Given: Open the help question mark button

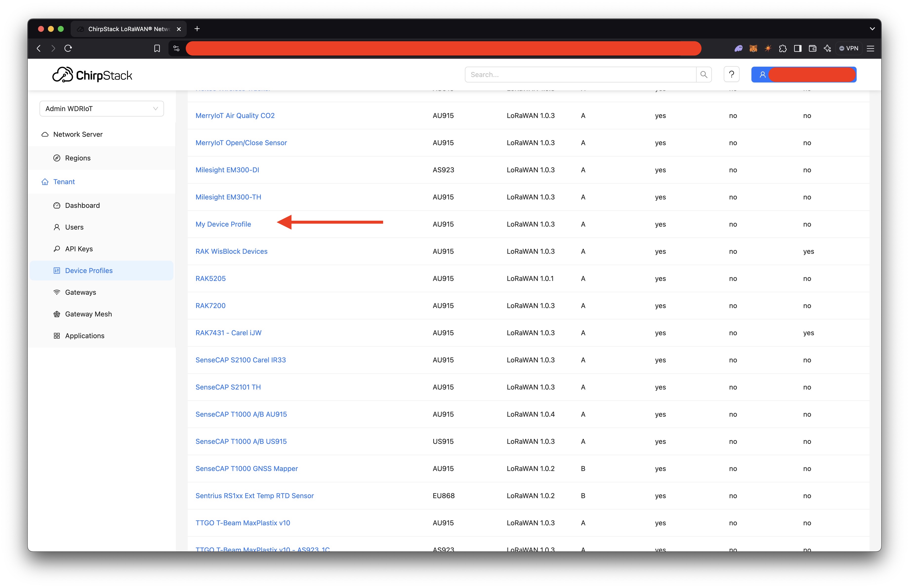Looking at the screenshot, I should (x=731, y=74).
